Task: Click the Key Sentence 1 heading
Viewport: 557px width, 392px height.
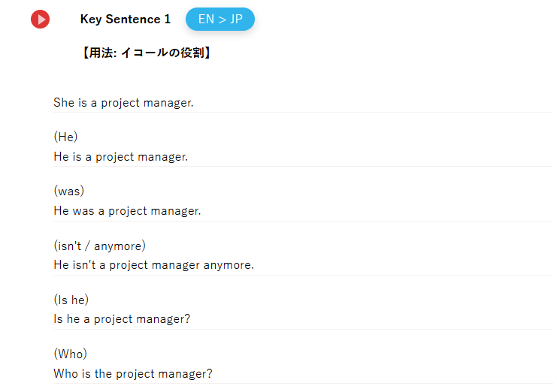Action: pyautogui.click(x=126, y=20)
